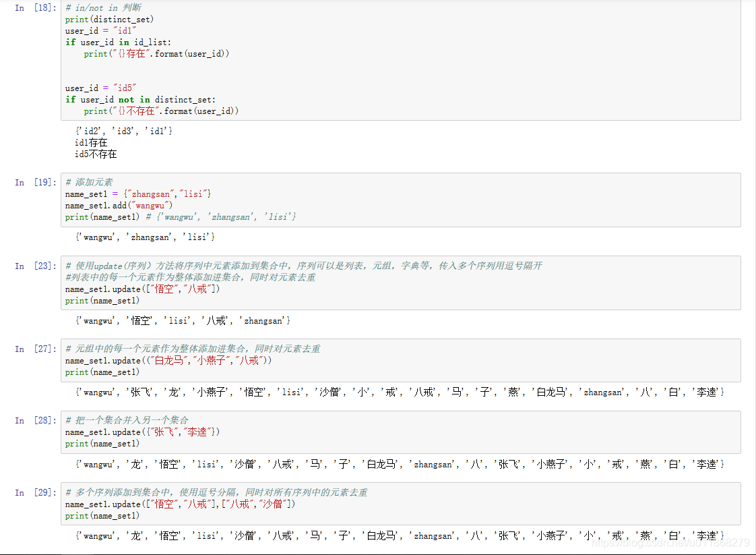Select the In [18] cell prompt

click(x=36, y=7)
